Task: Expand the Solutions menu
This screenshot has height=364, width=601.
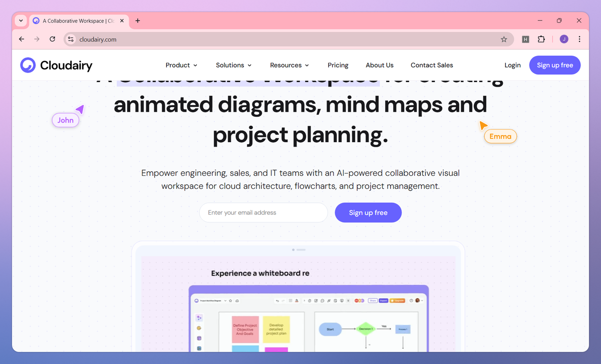Action: click(x=233, y=65)
